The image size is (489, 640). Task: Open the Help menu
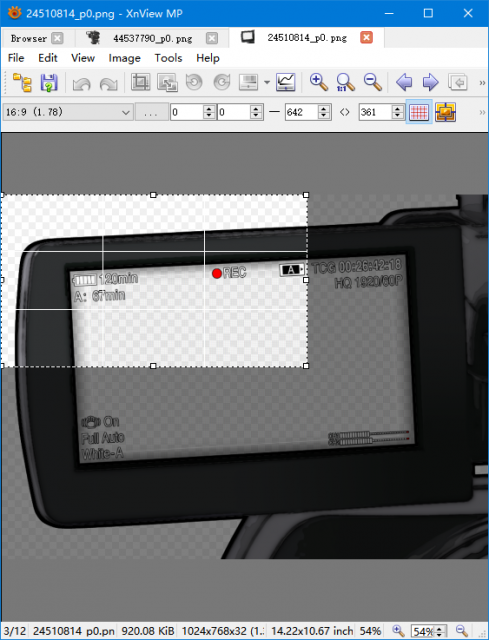coord(208,58)
